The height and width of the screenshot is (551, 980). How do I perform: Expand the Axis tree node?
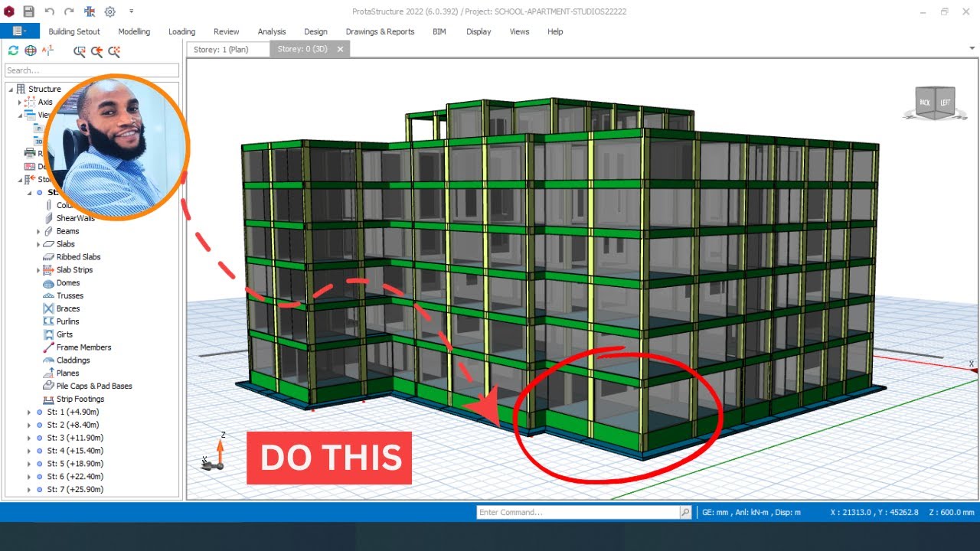click(x=20, y=102)
